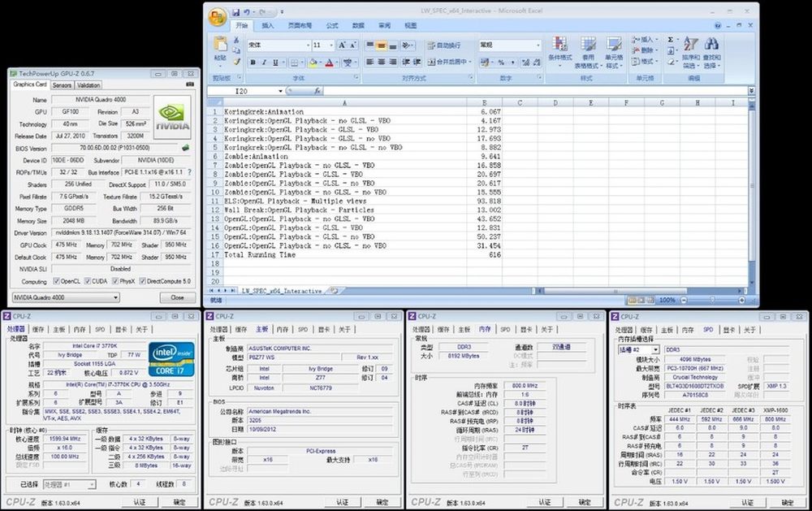Decrease font size with smaller A icon

coord(352,45)
